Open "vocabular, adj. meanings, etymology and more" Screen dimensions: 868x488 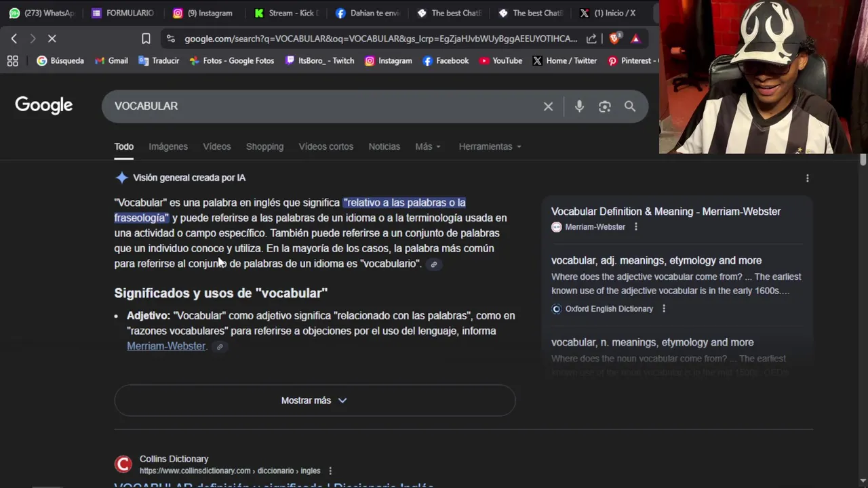coord(656,260)
